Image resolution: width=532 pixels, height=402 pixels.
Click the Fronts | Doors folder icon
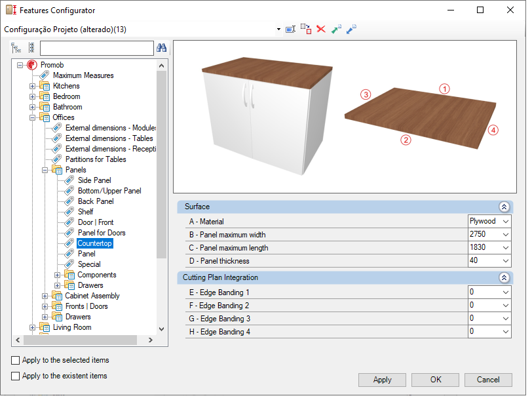coord(57,306)
